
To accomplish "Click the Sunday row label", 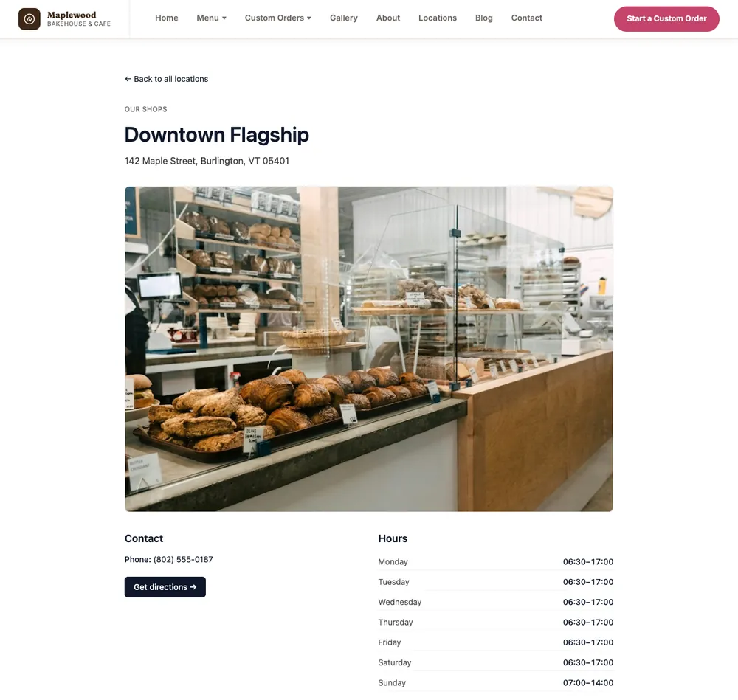I will pos(392,683).
